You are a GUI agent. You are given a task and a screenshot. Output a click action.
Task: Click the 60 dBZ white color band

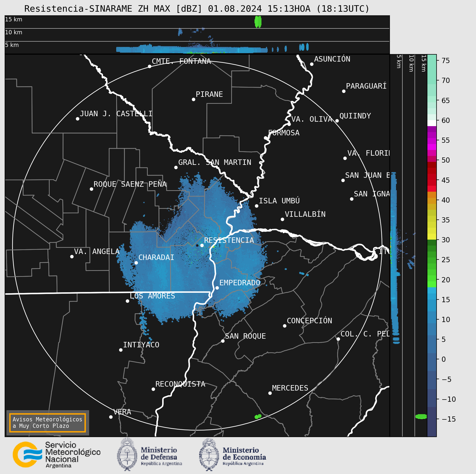[x=432, y=123]
